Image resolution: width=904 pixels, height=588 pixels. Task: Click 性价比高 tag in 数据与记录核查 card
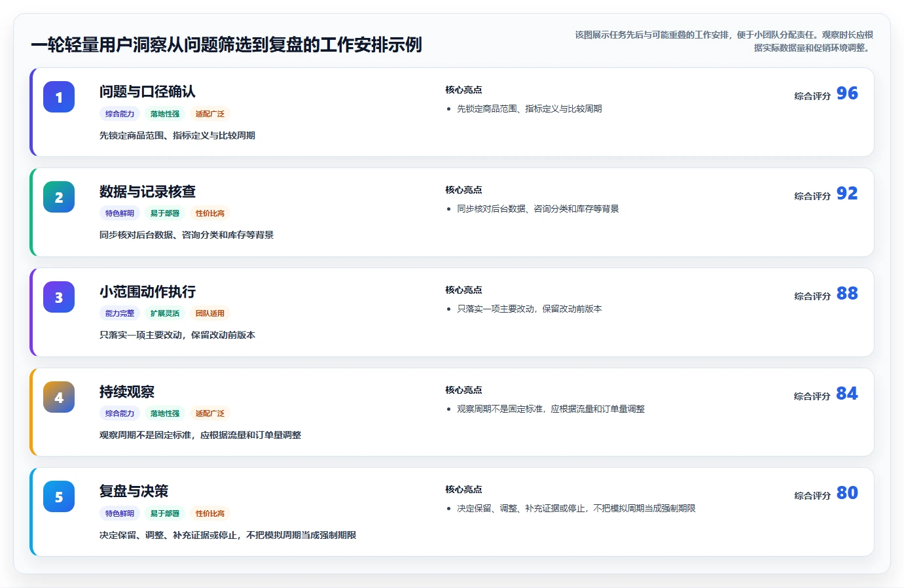click(210, 213)
